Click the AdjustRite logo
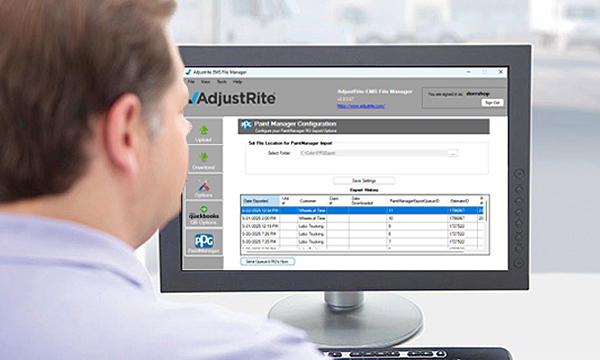The height and width of the screenshot is (360, 600). tap(232, 98)
